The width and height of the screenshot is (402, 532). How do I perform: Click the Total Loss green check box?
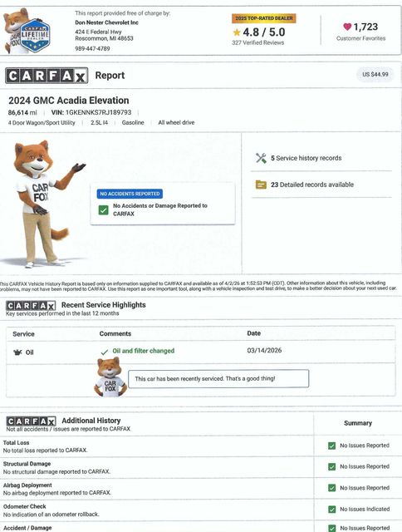[332, 446]
